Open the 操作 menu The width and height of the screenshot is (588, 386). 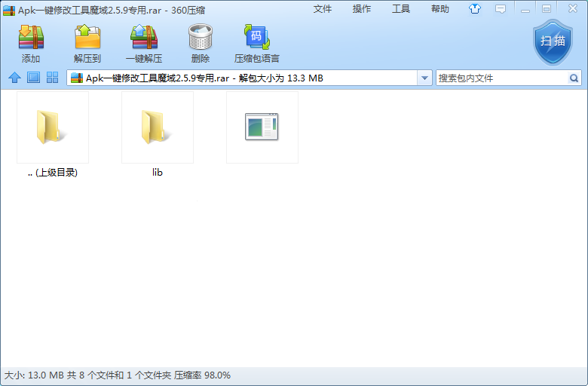click(x=362, y=9)
